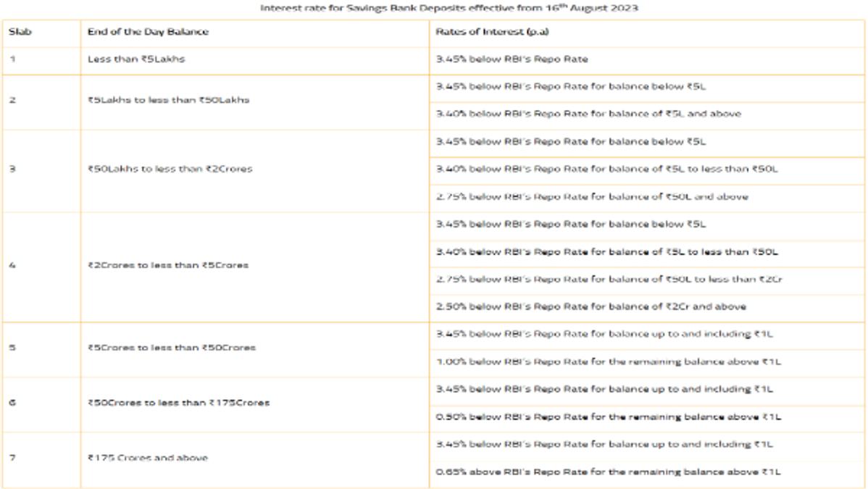Click the '1.00% below' rate for remaining balance
The image size is (868, 489).
[609, 361]
